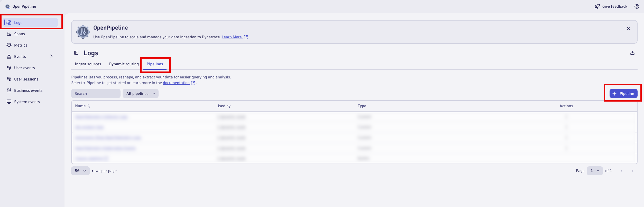Go to previous page arrow
644x207 pixels.
[622, 171]
